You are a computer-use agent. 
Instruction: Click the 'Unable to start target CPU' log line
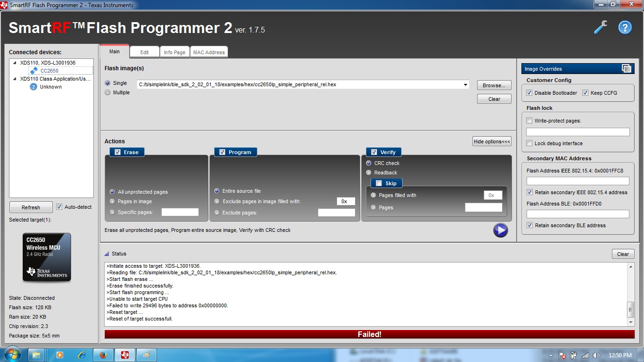click(x=137, y=299)
